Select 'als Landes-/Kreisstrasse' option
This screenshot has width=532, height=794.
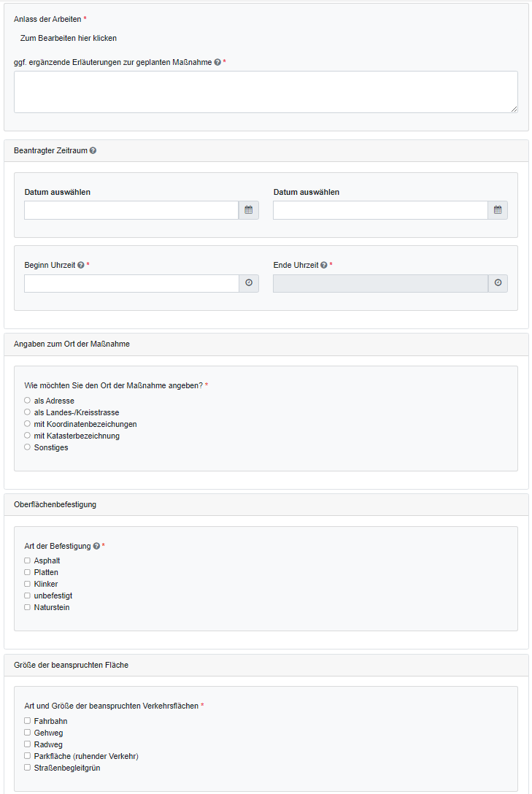28,412
